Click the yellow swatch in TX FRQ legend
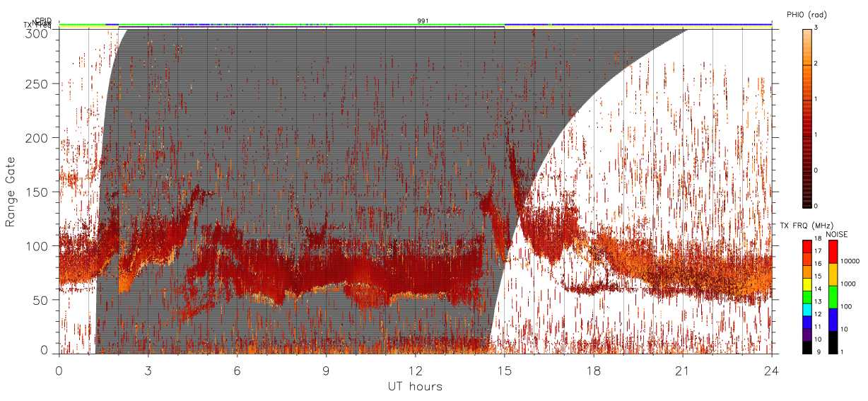 click(807, 284)
